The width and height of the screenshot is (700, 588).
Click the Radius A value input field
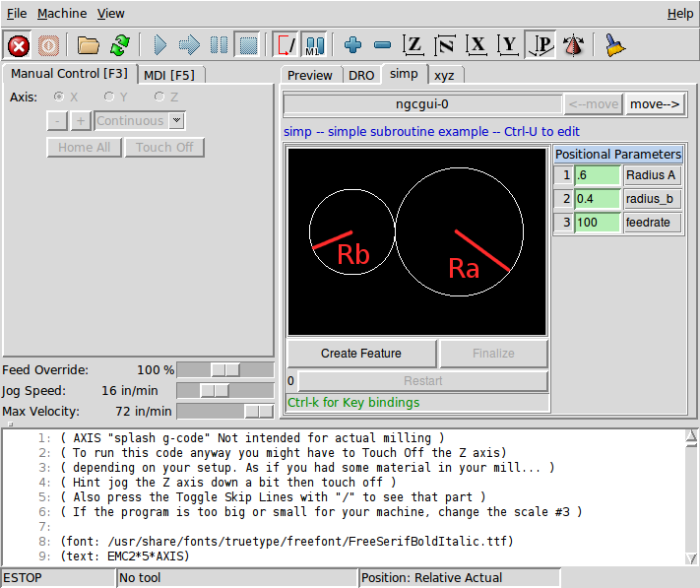pyautogui.click(x=598, y=175)
